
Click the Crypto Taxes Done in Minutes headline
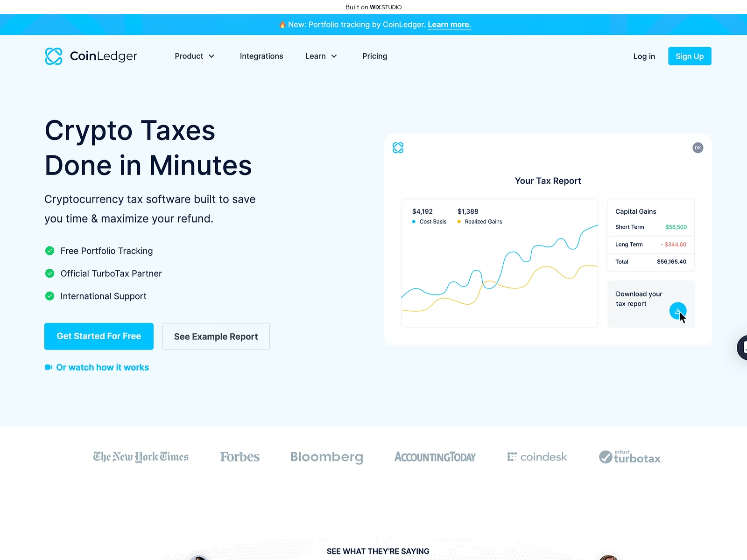[148, 148]
